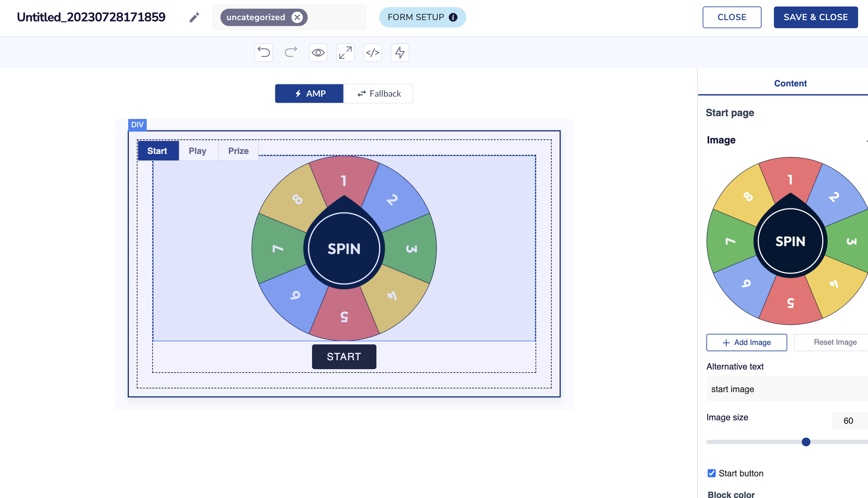Image resolution: width=868 pixels, height=498 pixels.
Task: Click the Image size slider handle
Action: [x=806, y=442]
